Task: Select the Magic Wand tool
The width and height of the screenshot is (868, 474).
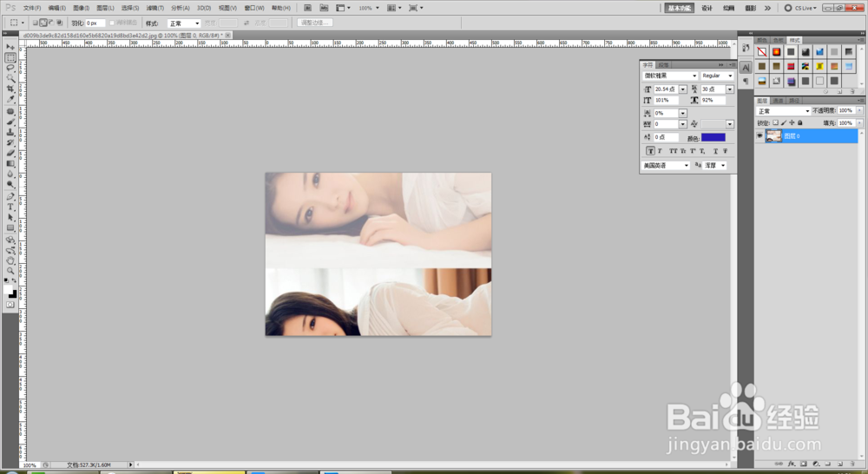Action: tap(10, 79)
